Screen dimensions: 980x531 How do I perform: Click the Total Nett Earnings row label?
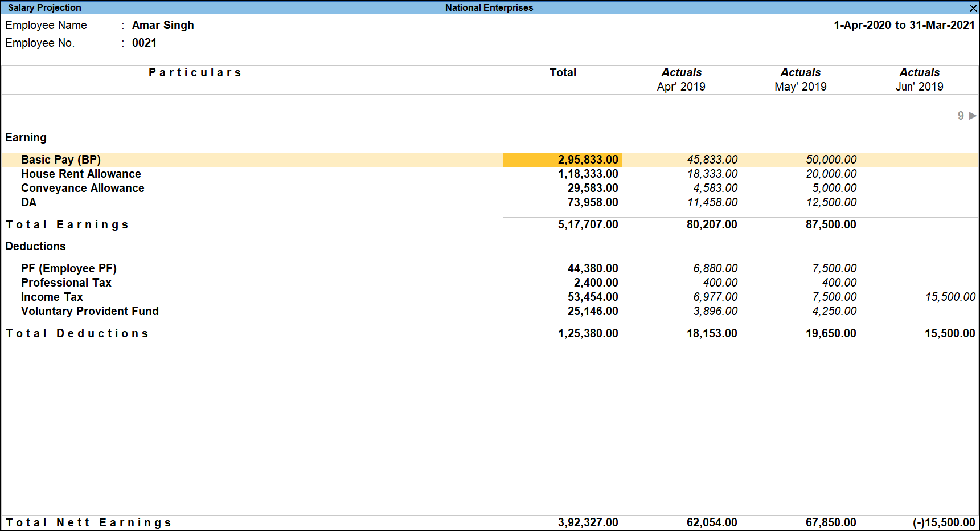point(88,522)
